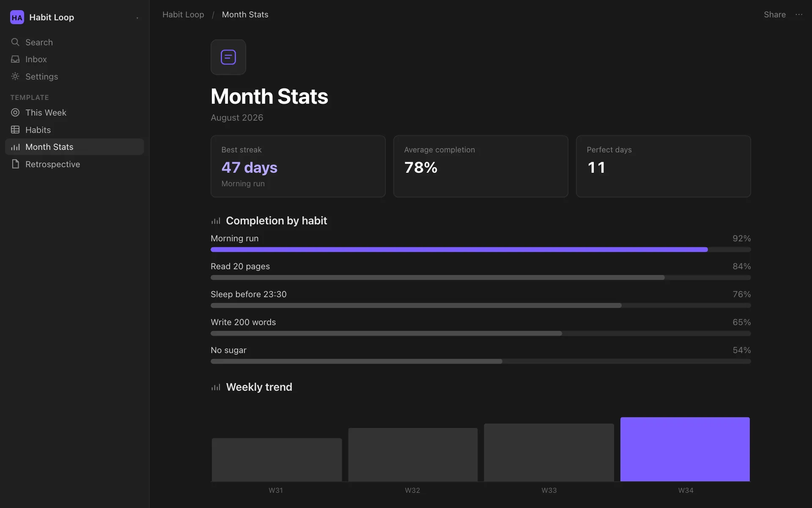The height and width of the screenshot is (508, 812).
Task: Click the Settings gear icon
Action: [x=15, y=76]
